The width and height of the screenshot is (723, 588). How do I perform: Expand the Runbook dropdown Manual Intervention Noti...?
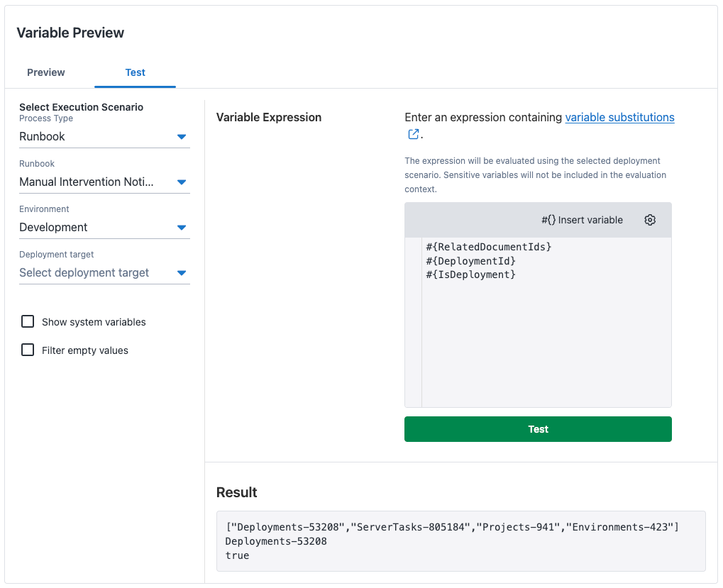(104, 182)
